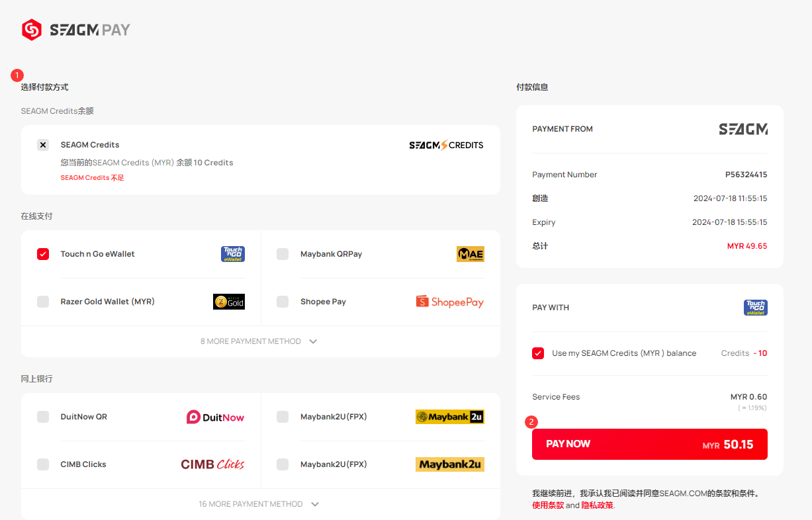Expand 8 More Payment Method list
Screen dimensions: 812x520
(260, 341)
